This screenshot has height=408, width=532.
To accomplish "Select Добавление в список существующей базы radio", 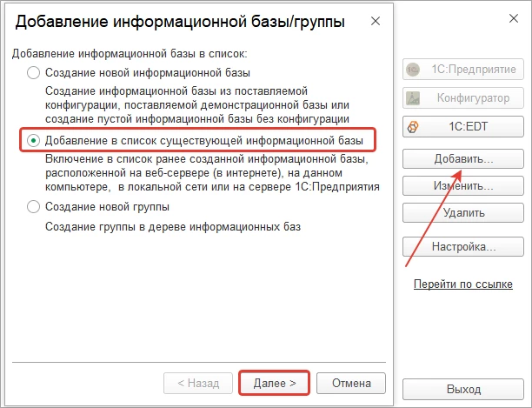I will click(33, 141).
